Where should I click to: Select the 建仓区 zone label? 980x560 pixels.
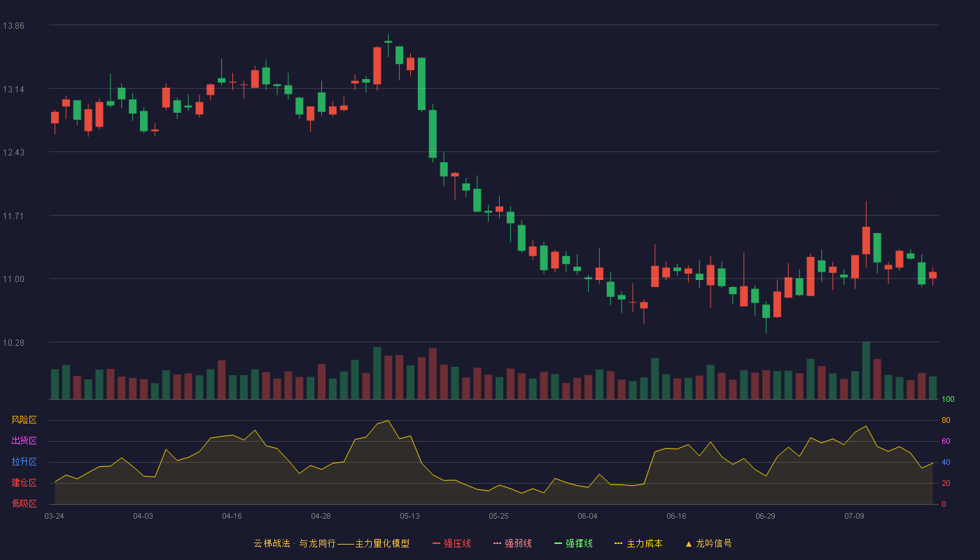pos(24,483)
